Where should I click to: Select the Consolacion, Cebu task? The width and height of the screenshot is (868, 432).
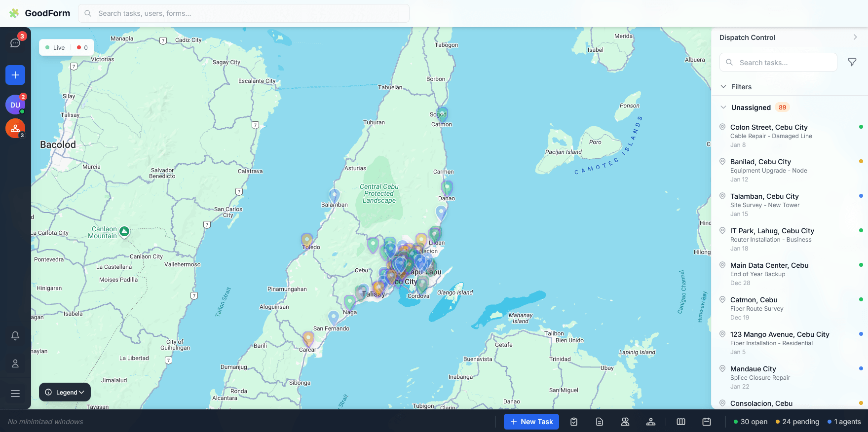pos(790,403)
